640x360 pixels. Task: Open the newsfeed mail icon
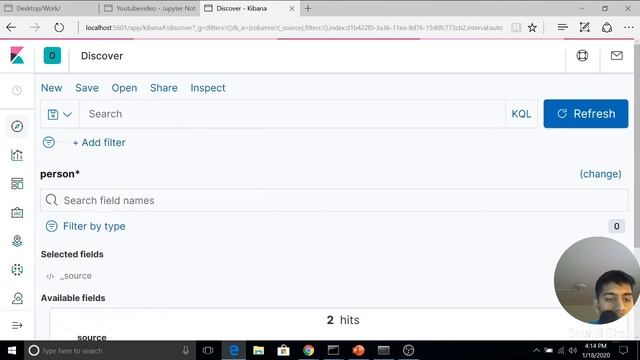point(616,56)
